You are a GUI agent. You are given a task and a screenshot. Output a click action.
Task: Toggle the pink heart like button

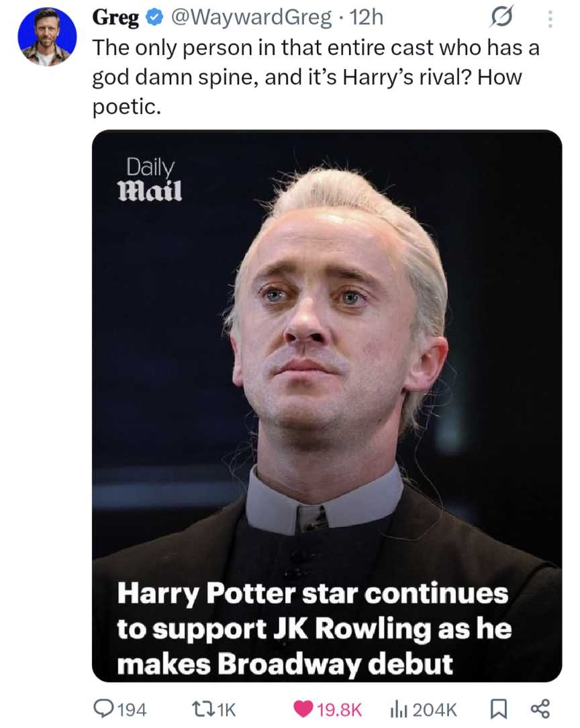[x=304, y=709]
